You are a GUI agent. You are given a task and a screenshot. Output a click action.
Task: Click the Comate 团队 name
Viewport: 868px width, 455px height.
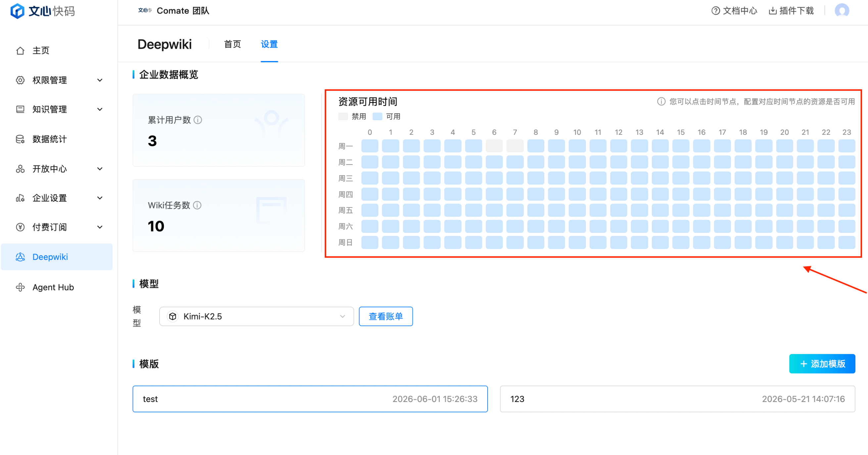click(183, 11)
